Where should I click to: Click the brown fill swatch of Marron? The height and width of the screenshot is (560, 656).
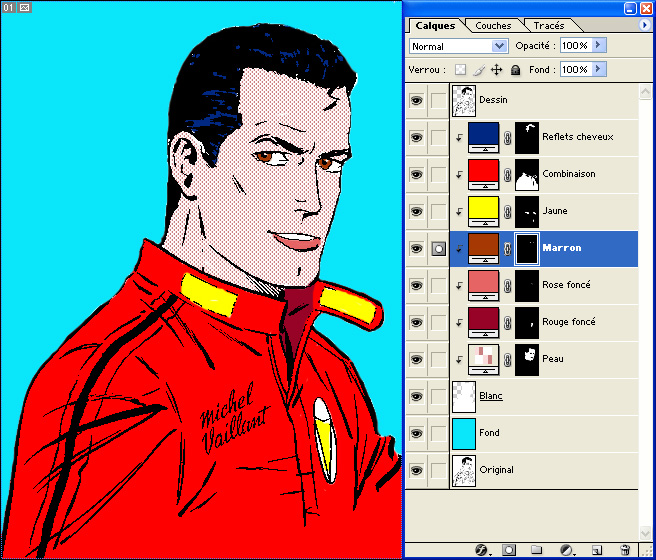click(x=484, y=248)
